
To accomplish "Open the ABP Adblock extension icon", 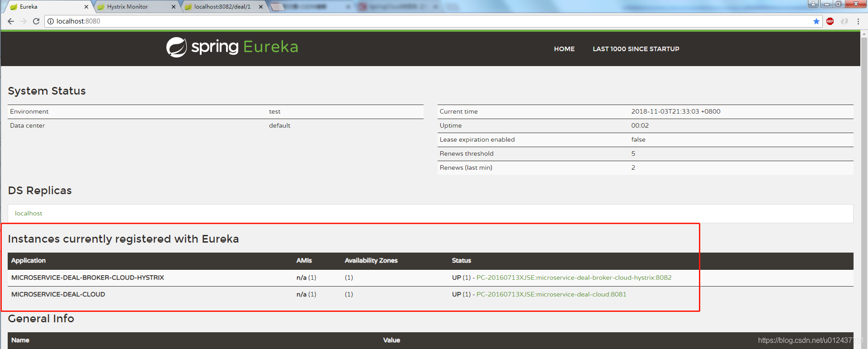I will coord(830,21).
